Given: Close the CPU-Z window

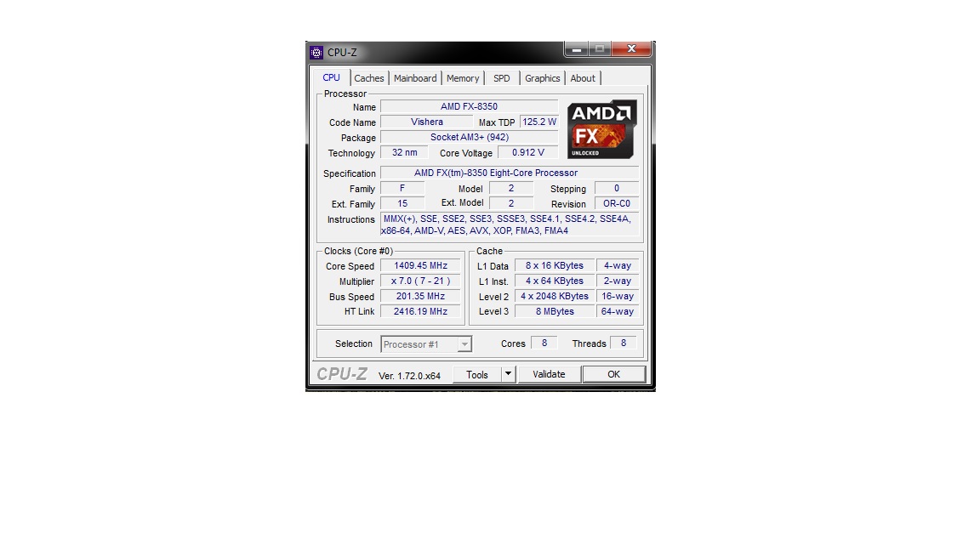Looking at the screenshot, I should pyautogui.click(x=631, y=48).
